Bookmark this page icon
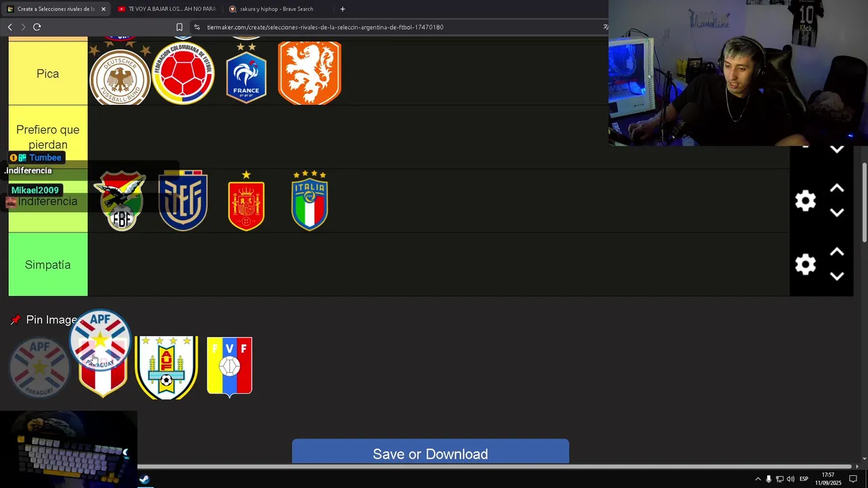 (179, 27)
